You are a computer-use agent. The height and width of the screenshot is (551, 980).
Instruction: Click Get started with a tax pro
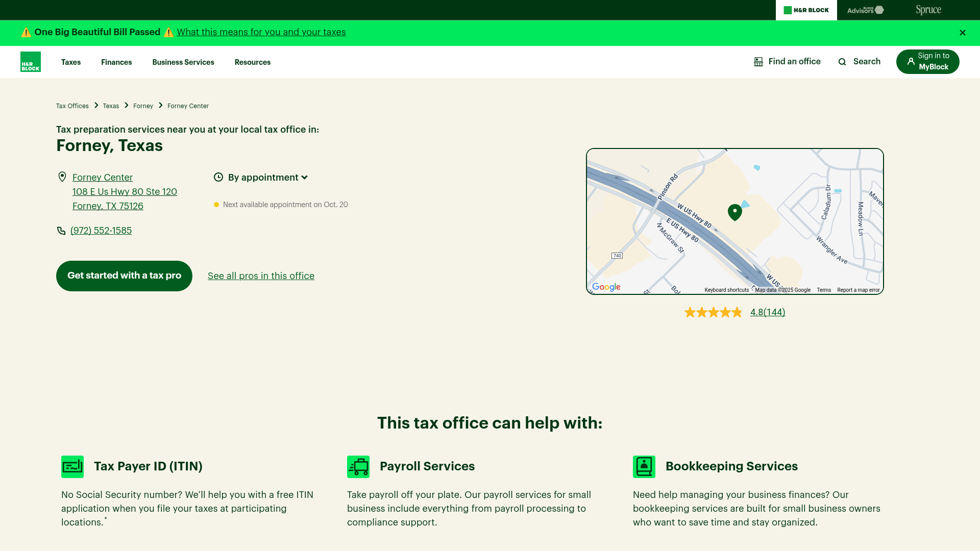[x=124, y=275]
